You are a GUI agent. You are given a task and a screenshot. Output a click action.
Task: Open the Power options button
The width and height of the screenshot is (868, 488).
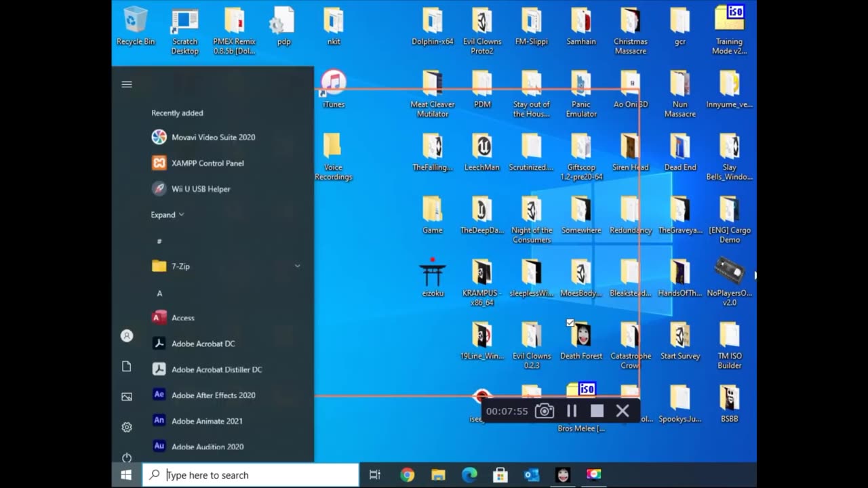tap(126, 457)
